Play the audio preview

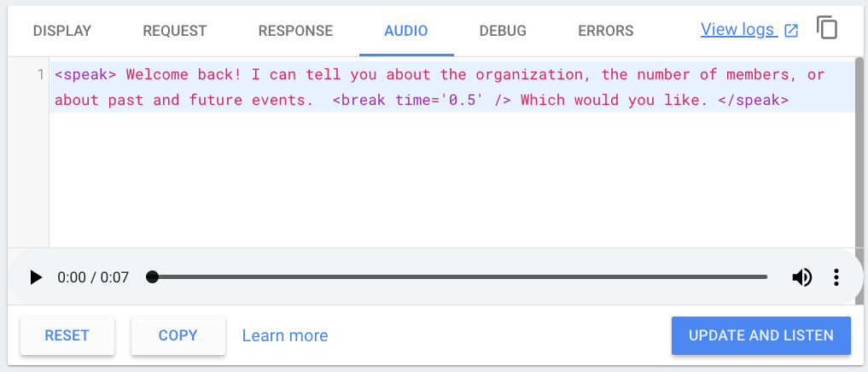click(x=36, y=277)
